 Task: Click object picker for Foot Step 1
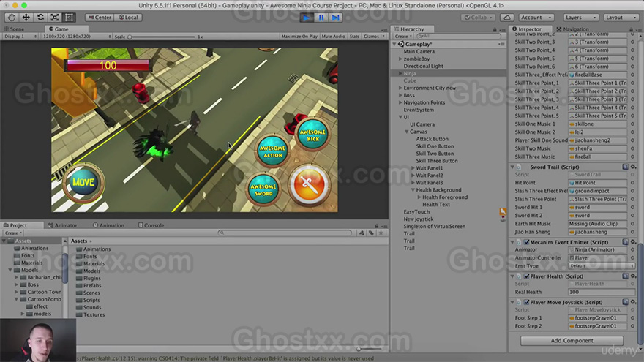(x=632, y=317)
